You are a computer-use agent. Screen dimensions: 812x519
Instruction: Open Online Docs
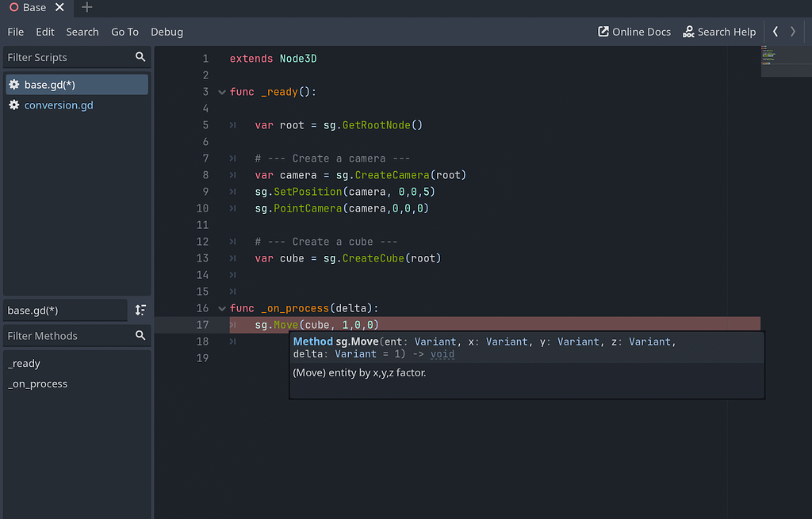(x=634, y=32)
